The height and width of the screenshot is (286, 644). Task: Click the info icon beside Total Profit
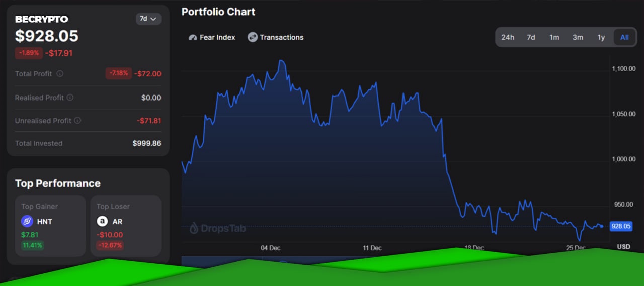coord(60,74)
